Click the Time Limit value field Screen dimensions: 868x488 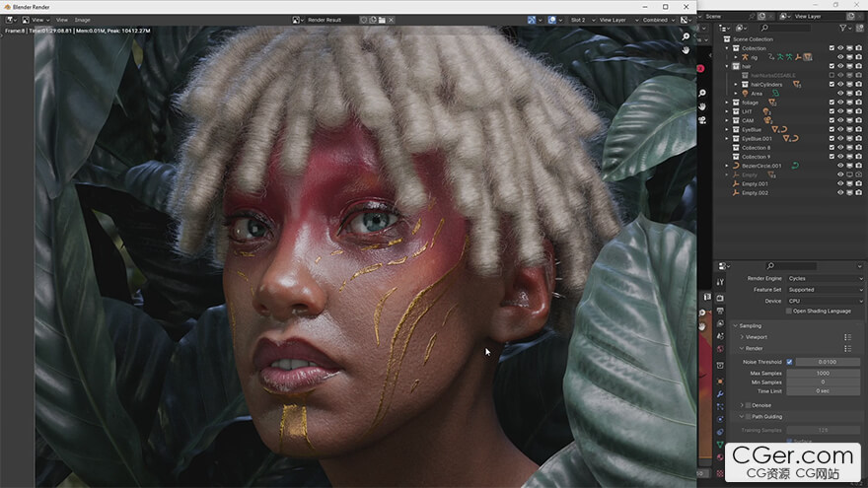[824, 391]
